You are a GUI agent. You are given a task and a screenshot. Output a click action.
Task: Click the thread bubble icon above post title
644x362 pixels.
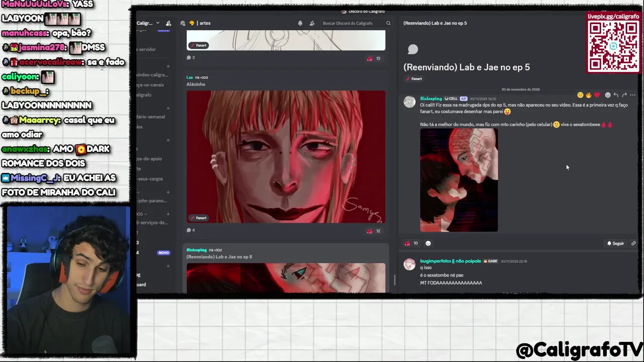coord(413,49)
